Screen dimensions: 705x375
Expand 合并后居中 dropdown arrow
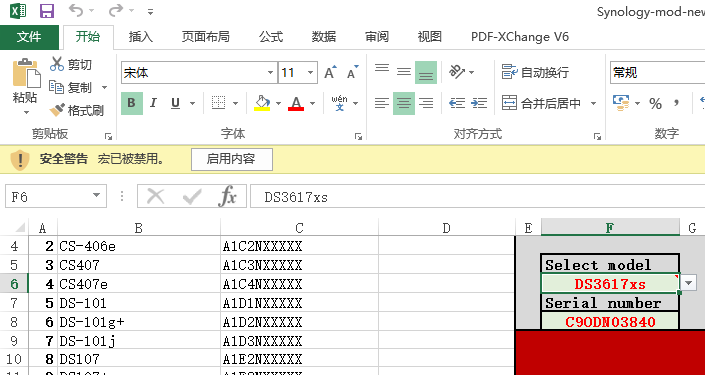[593, 104]
